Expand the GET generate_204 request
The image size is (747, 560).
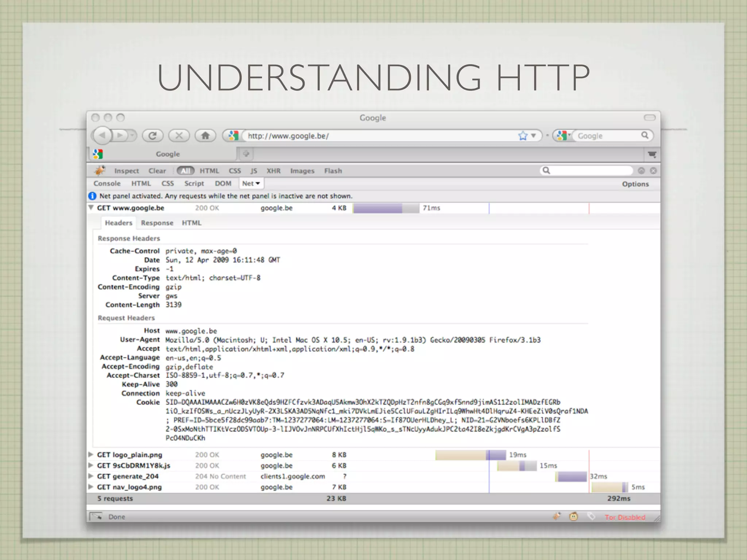coord(91,476)
